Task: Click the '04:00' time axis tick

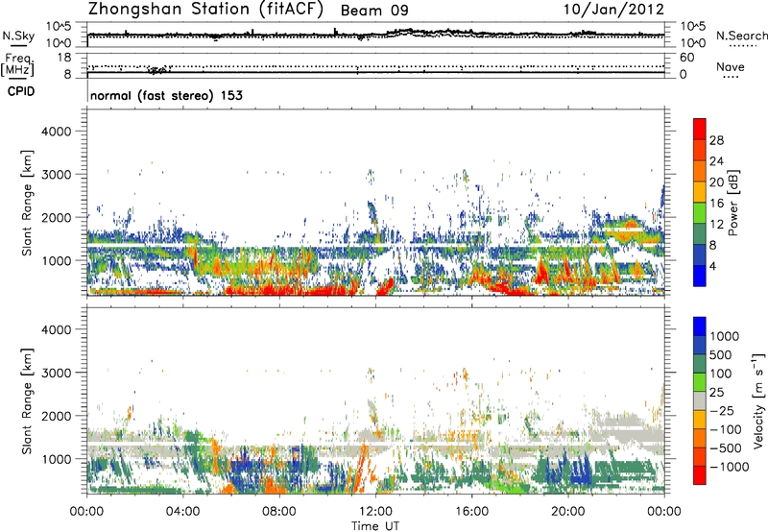Action: [x=182, y=512]
